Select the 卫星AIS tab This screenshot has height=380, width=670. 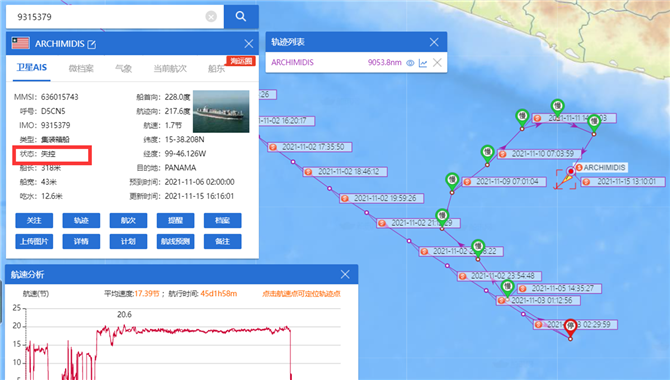(x=32, y=68)
